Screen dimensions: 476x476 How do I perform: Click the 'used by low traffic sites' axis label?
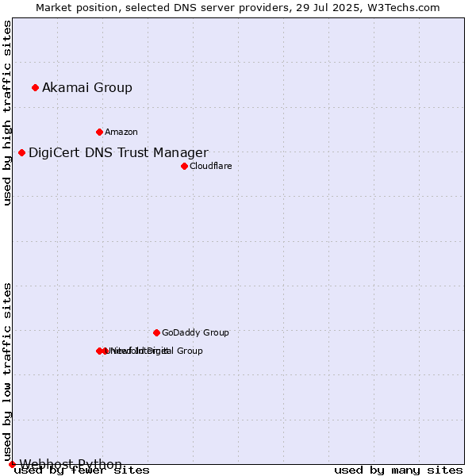pos(6,373)
